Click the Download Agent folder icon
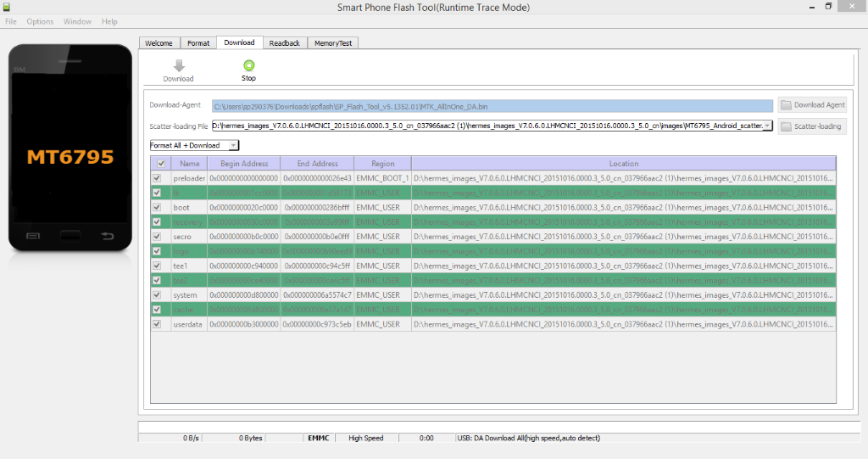Viewport: 868px width, 459px height. (786, 105)
